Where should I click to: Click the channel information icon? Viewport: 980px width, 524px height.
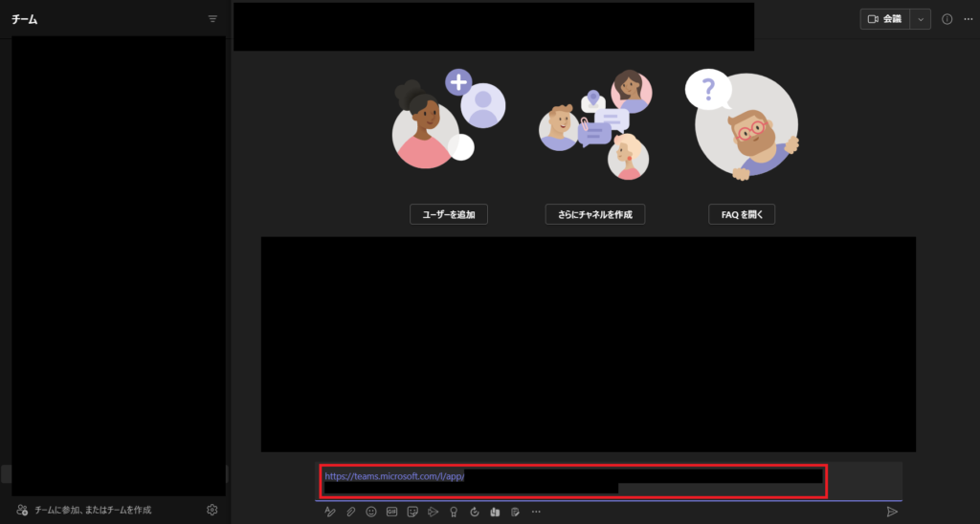[x=947, y=19]
